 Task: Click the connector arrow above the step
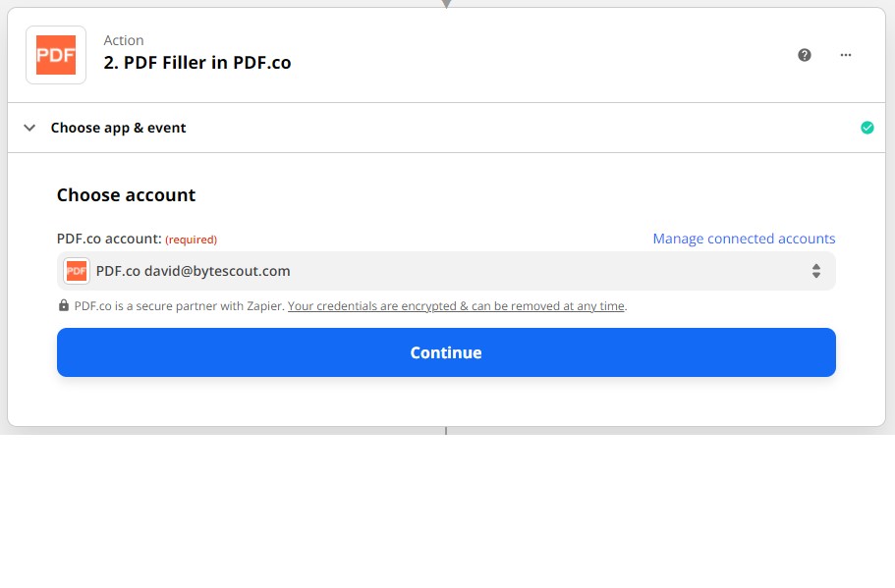point(446,4)
